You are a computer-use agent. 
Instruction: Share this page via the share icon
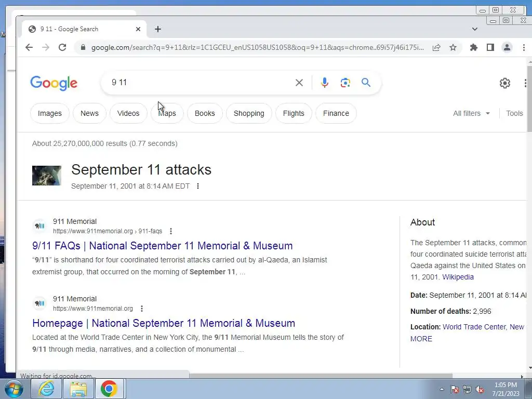click(x=436, y=47)
